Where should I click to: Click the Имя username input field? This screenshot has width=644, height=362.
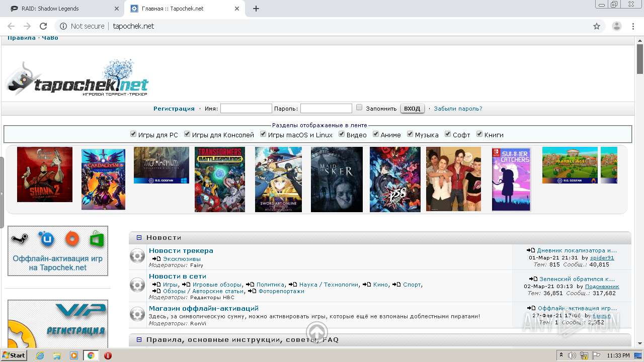pos(246,109)
